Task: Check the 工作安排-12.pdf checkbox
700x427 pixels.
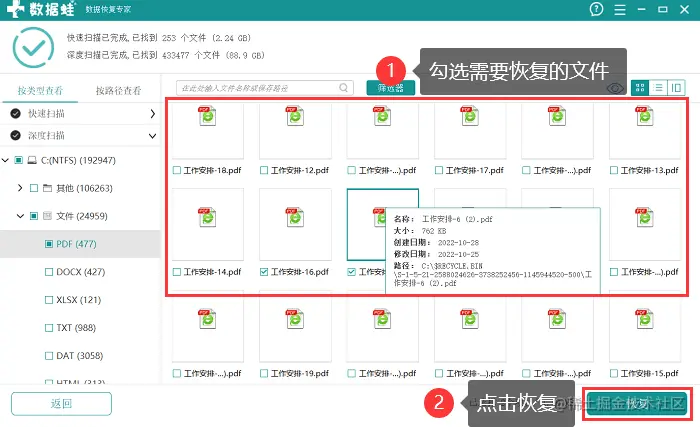Action: point(264,170)
